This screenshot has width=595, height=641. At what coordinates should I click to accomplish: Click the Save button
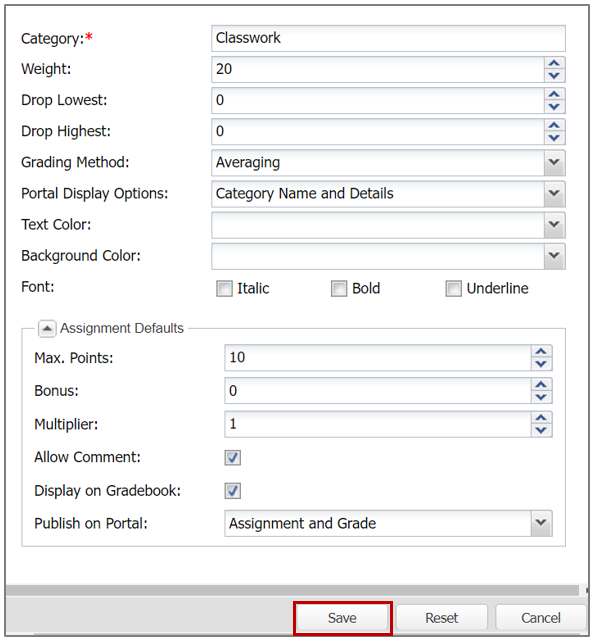click(342, 618)
